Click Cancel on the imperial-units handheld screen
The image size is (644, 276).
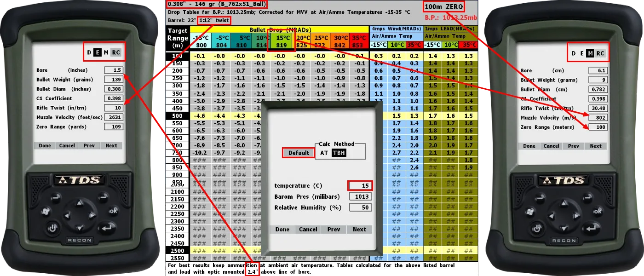click(67, 145)
